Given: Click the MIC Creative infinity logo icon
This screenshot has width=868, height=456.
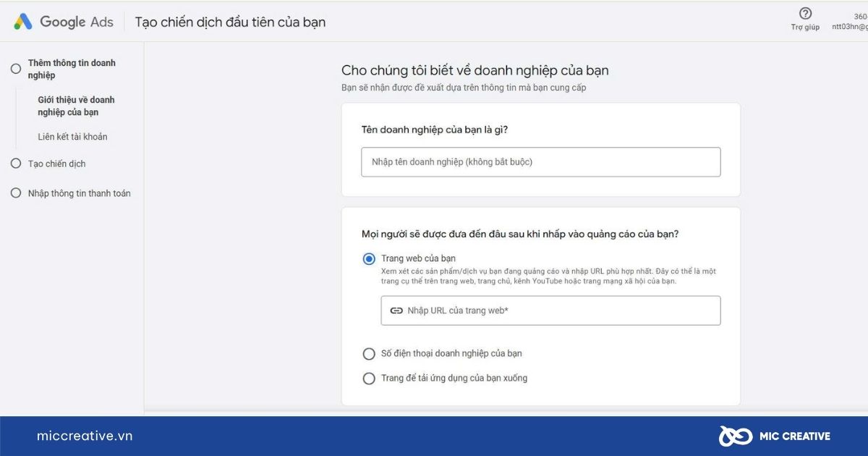Looking at the screenshot, I should tap(736, 436).
